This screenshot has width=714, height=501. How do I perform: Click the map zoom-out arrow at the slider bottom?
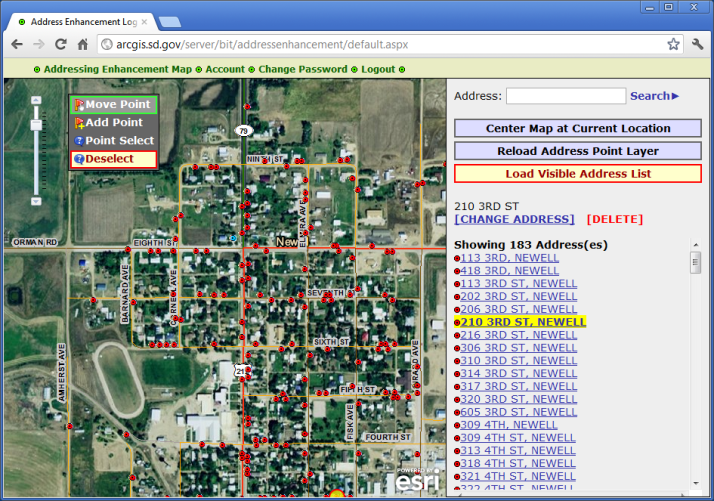(x=36, y=201)
